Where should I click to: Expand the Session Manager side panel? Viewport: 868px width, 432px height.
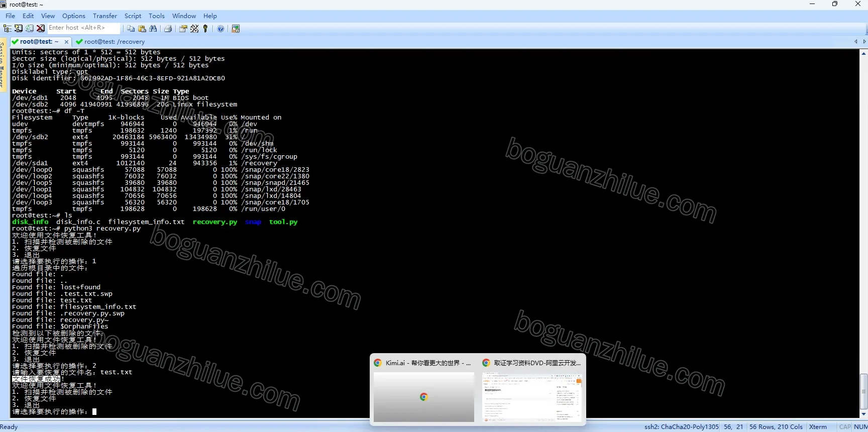3,65
